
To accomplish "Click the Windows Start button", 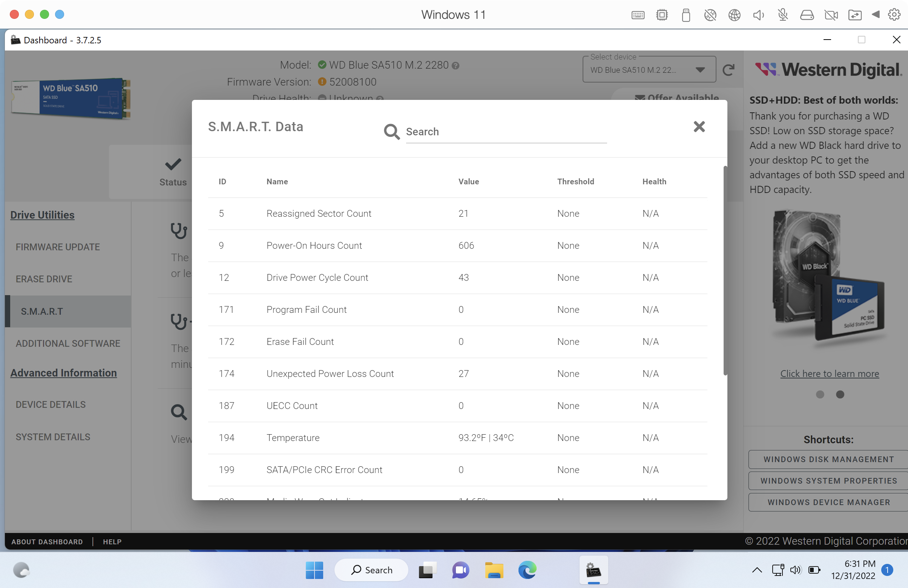I will point(314,570).
